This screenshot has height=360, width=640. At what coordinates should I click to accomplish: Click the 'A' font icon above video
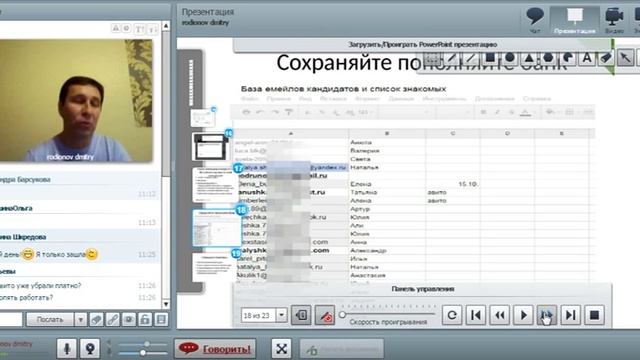click(116, 28)
